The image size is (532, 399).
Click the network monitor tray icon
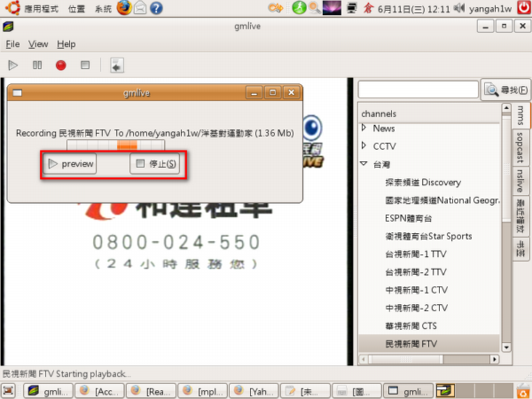[352, 8]
